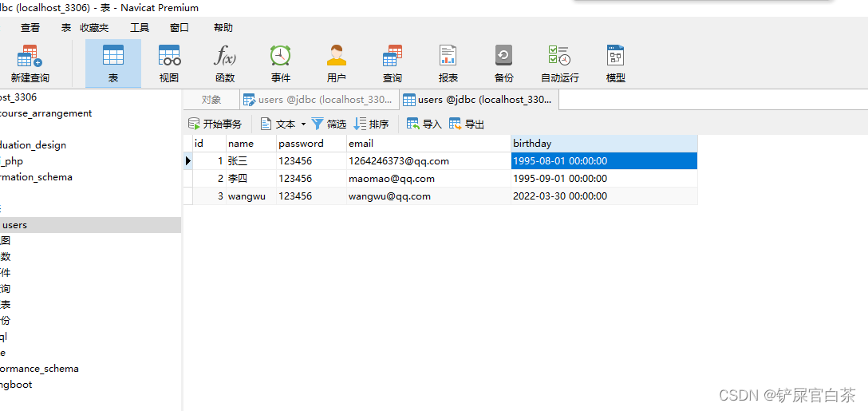868x411 pixels.
Task: Click the Import (导入) button
Action: pyautogui.click(x=424, y=124)
